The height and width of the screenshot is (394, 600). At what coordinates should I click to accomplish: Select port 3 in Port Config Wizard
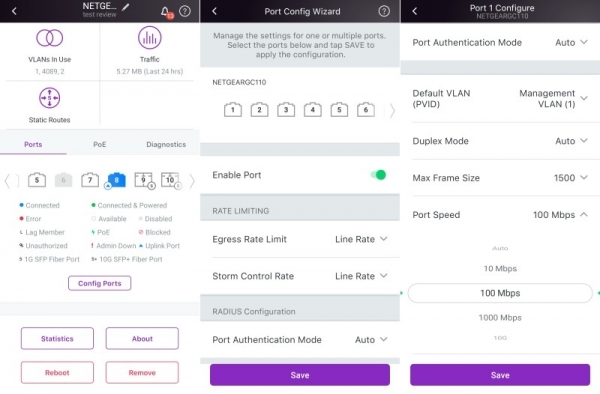pos(286,110)
